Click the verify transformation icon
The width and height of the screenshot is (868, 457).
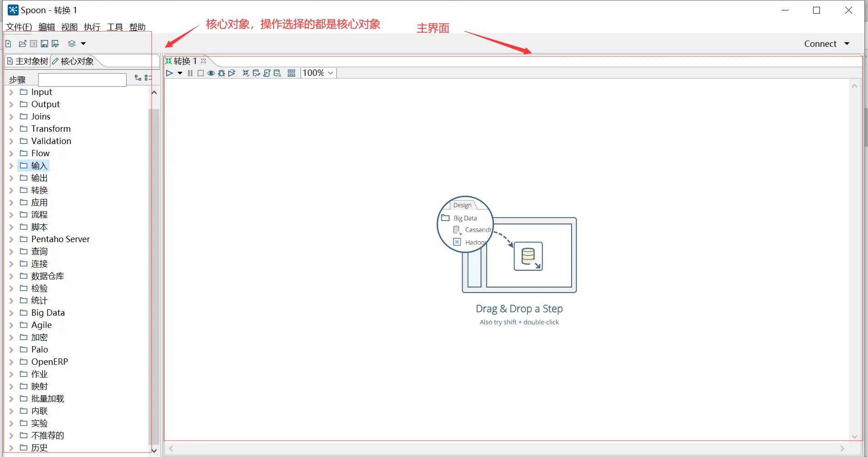(246, 73)
